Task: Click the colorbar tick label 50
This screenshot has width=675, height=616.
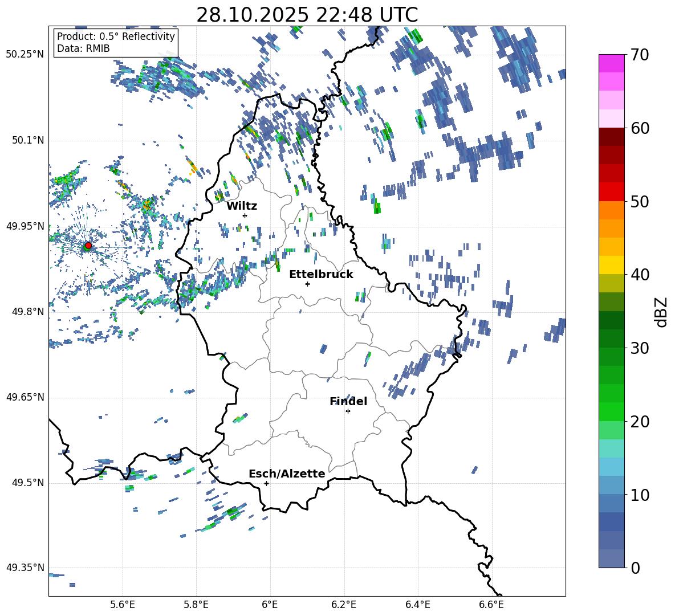Action: point(639,201)
